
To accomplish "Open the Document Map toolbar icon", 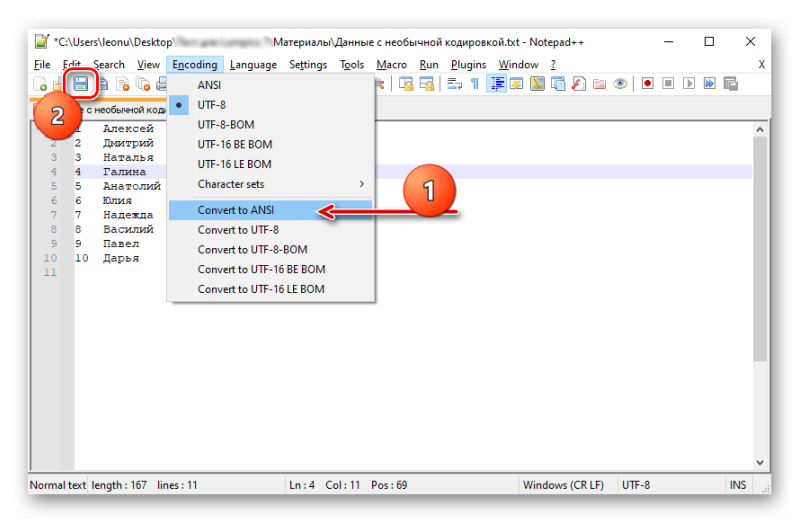I will (537, 84).
